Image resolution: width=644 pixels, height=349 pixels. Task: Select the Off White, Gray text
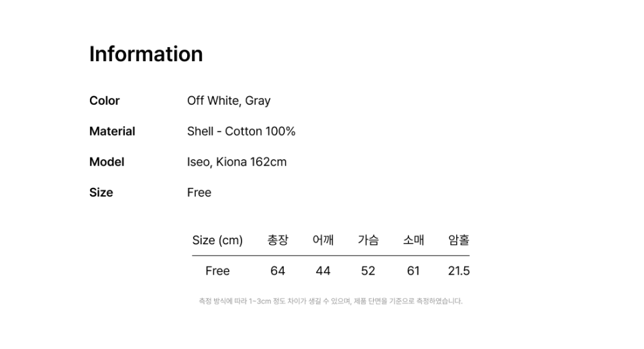tap(229, 101)
